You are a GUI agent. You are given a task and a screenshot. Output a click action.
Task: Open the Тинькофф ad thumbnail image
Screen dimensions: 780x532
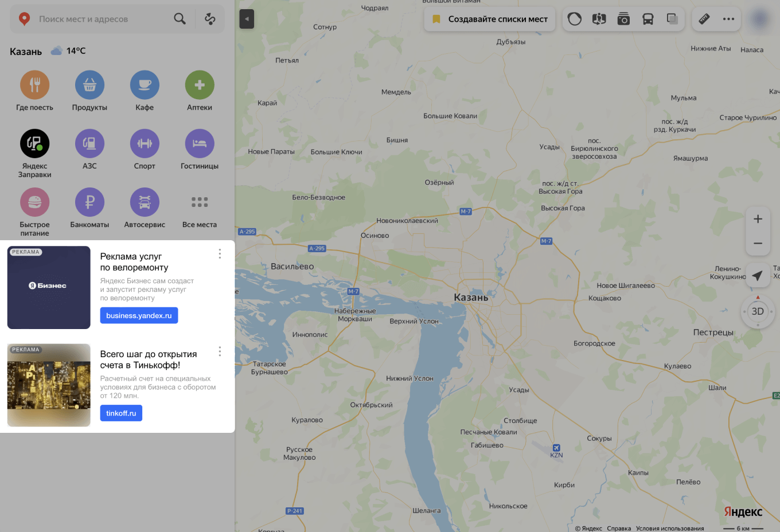(49, 385)
